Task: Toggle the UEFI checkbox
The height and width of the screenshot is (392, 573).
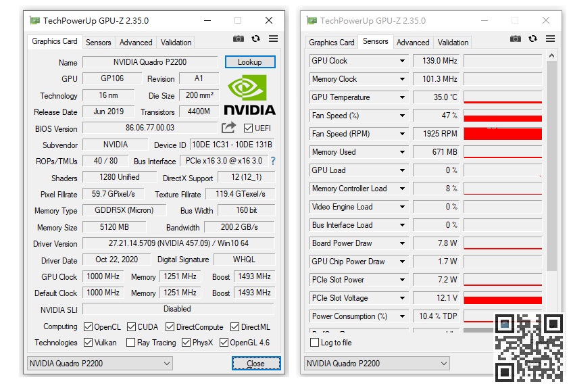Action: [x=248, y=128]
